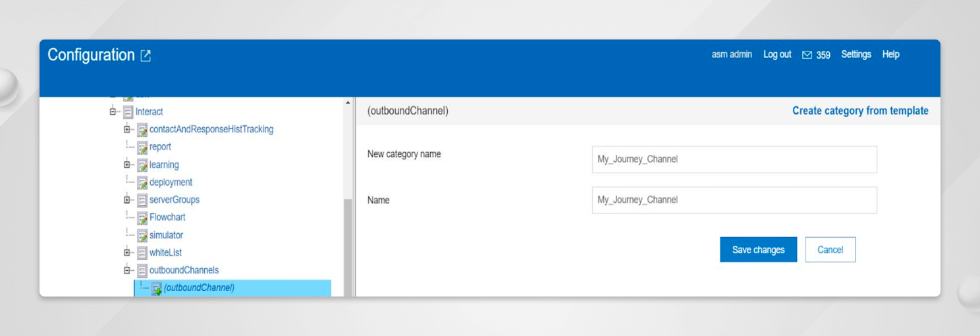Screen dimensions: 980x336
Task: Click the New category name label
Action: click(x=404, y=154)
